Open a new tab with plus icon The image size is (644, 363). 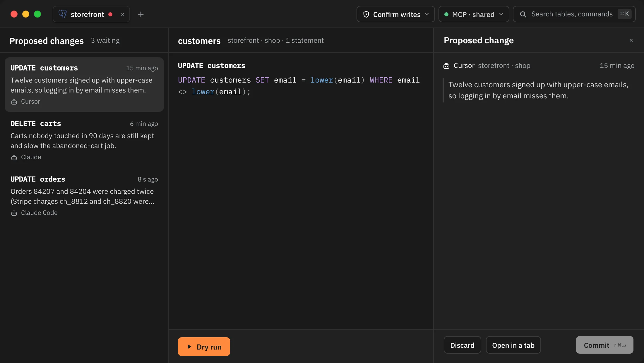pos(141,14)
